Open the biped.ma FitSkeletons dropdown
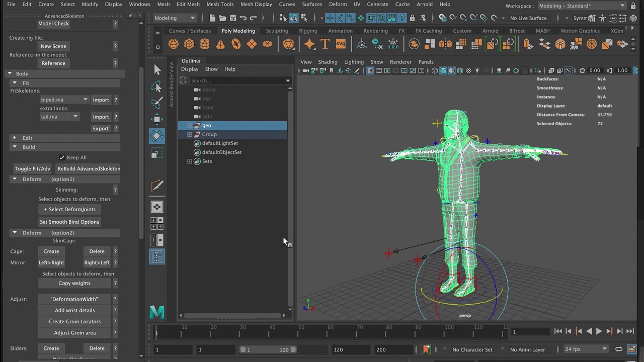 click(64, 100)
